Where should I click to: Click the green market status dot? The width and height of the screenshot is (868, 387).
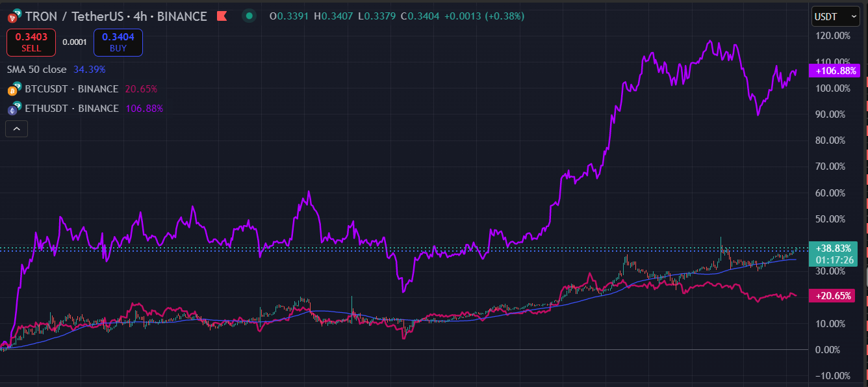249,16
